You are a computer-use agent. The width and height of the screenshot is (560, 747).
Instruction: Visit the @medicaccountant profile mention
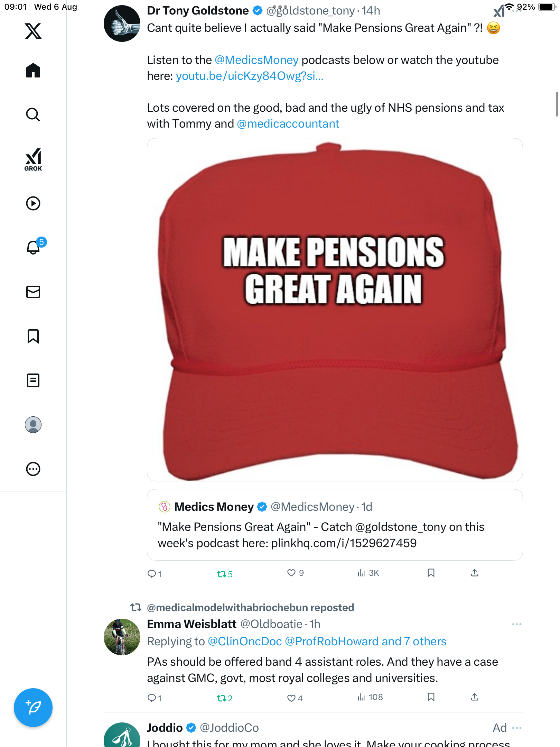tap(288, 124)
